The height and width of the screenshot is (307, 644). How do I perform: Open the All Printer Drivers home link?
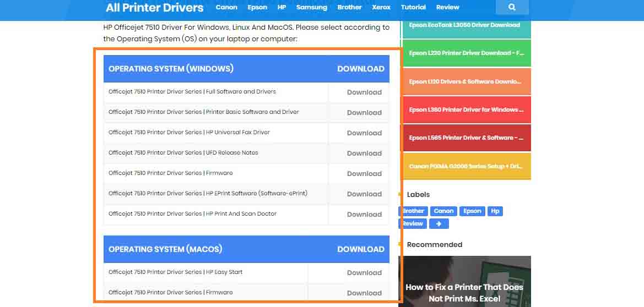pos(154,7)
